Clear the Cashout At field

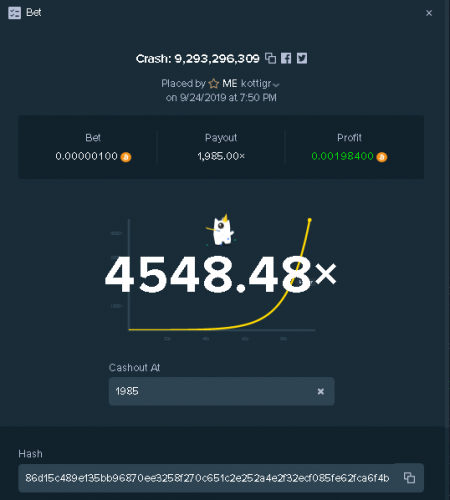click(321, 391)
